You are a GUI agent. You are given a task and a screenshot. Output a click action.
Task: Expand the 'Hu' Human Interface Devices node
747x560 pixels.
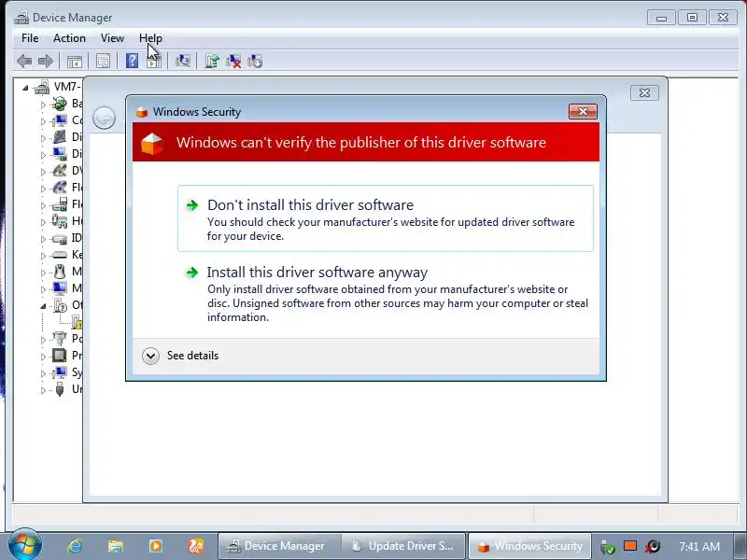43,222
